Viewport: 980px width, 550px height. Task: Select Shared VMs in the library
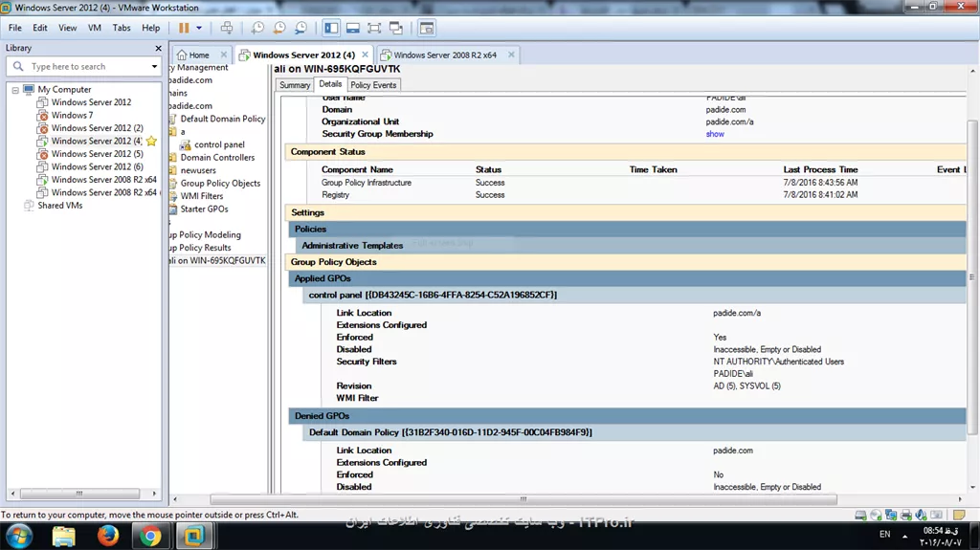[60, 205]
